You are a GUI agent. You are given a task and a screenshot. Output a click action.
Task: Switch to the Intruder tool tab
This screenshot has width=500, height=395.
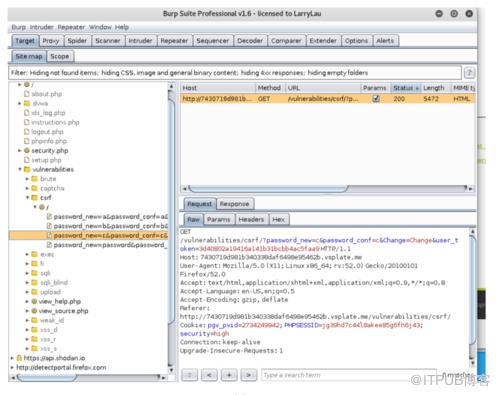click(x=140, y=41)
